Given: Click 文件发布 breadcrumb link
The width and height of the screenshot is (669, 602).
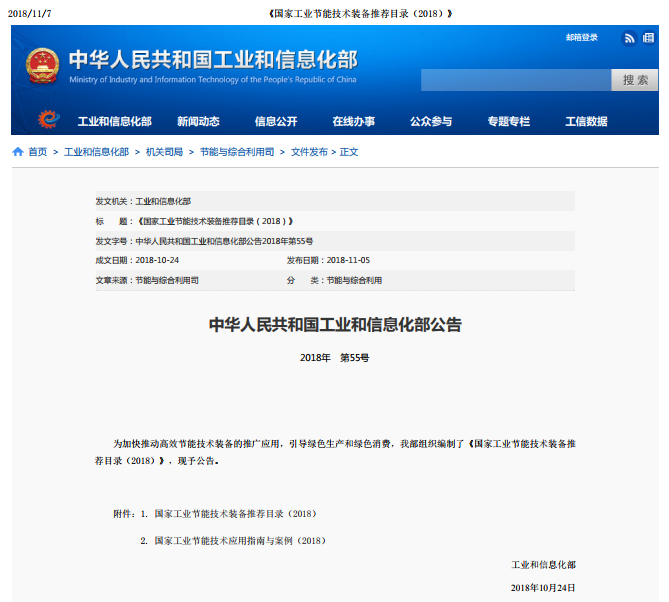Looking at the screenshot, I should [x=309, y=152].
